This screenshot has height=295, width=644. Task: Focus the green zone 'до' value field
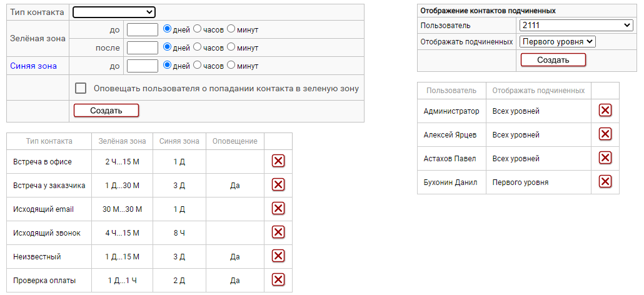point(143,29)
